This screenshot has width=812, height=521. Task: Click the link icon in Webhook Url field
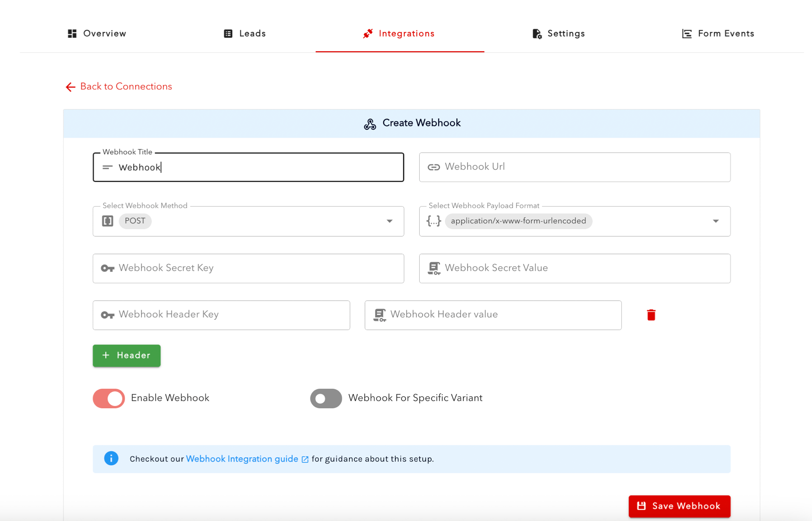tap(433, 167)
